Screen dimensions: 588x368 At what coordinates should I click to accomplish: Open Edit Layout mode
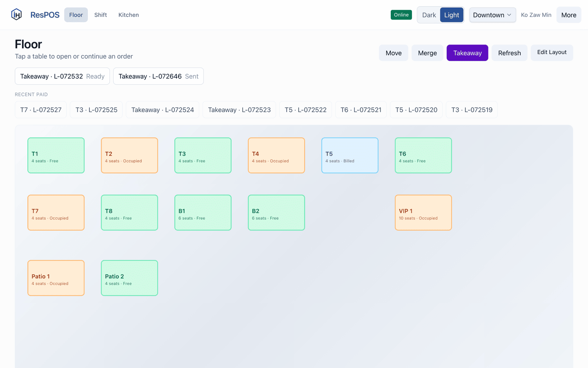[x=552, y=53]
